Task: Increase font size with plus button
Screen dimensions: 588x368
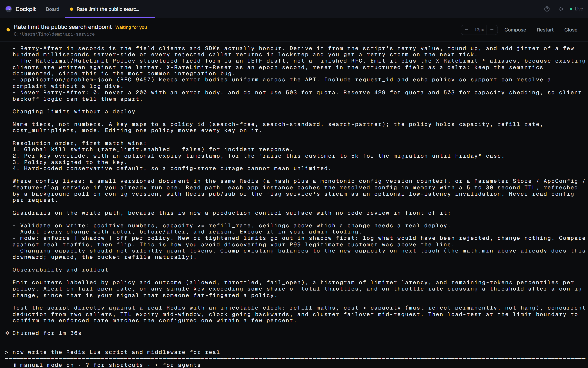Action: [x=492, y=30]
